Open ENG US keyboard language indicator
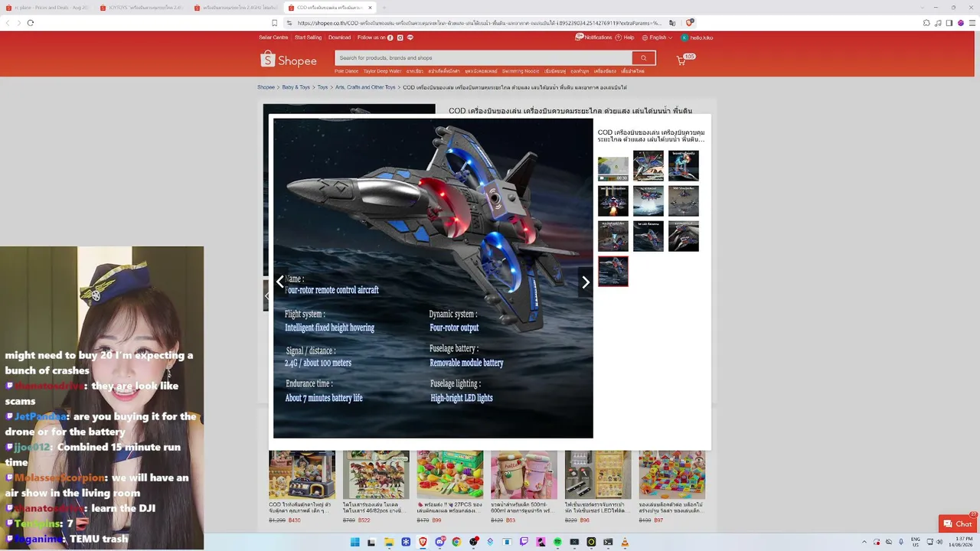Screen dimensions: 980x551 (915, 543)
